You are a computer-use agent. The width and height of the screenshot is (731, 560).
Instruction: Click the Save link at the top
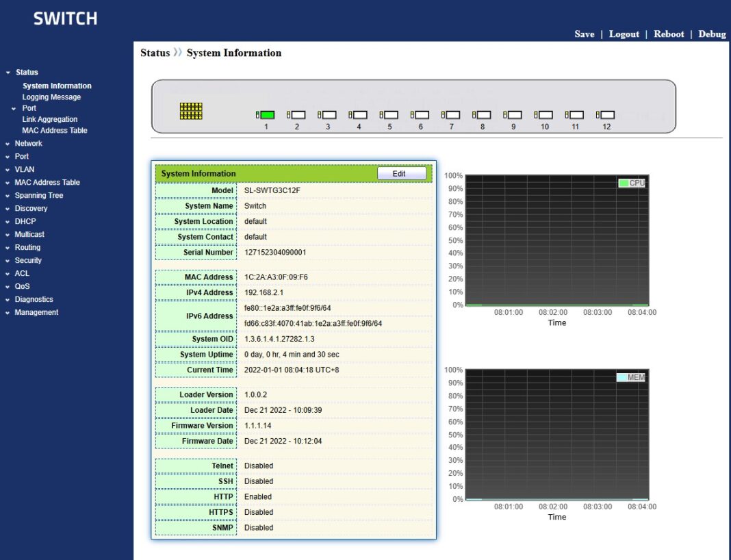(x=584, y=34)
